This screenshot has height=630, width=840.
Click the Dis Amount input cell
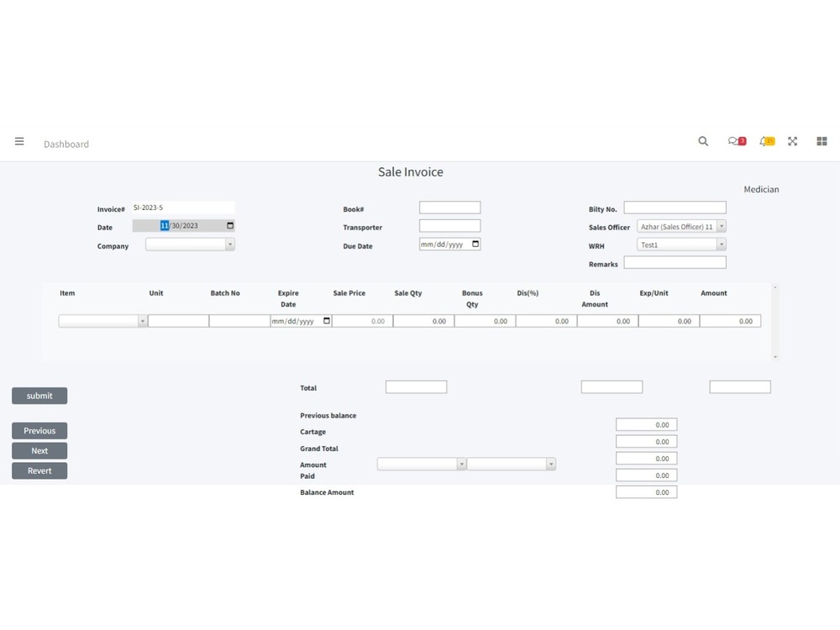608,321
